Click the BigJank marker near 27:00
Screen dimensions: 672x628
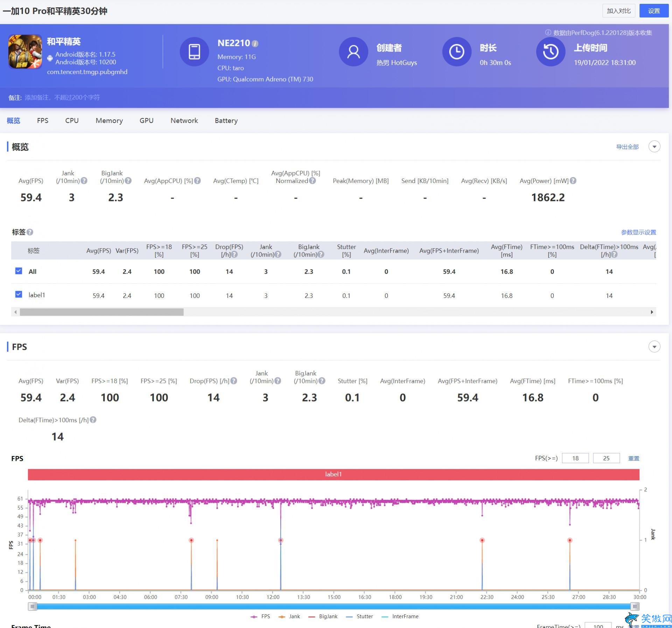570,540
